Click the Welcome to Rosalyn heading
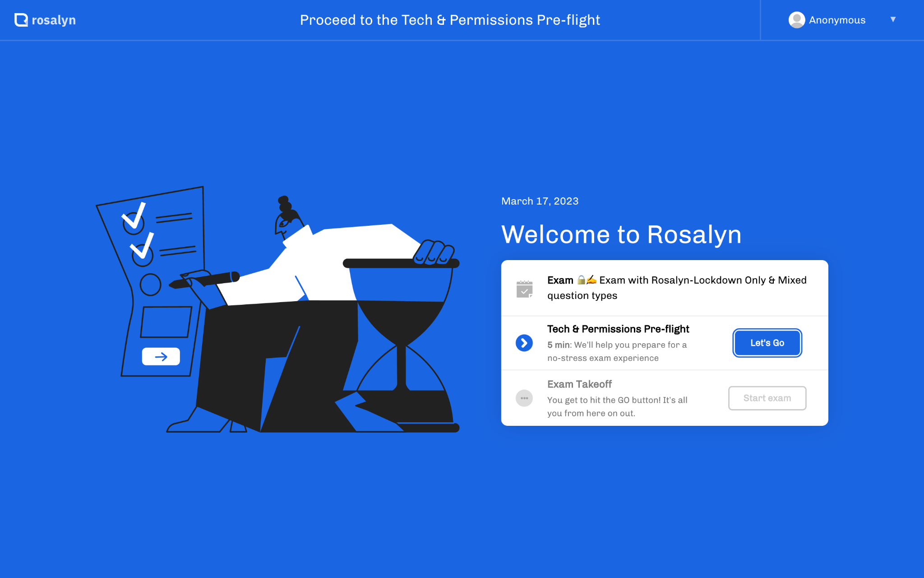This screenshot has height=578, width=924. (x=621, y=234)
